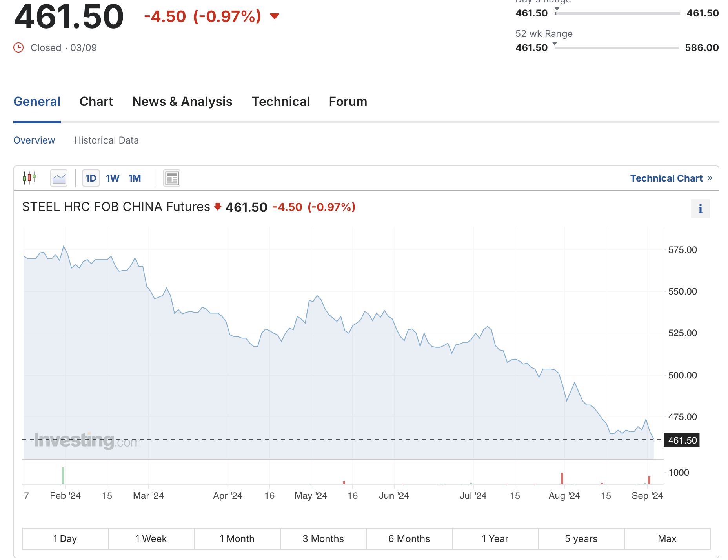Image resolution: width=728 pixels, height=560 pixels.
Task: Open the news overlay icon in chart toolbar
Action: pyautogui.click(x=172, y=178)
